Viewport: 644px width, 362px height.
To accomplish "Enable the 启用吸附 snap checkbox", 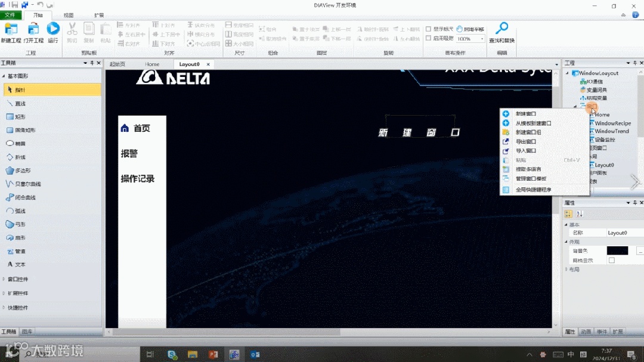I will click(x=428, y=38).
